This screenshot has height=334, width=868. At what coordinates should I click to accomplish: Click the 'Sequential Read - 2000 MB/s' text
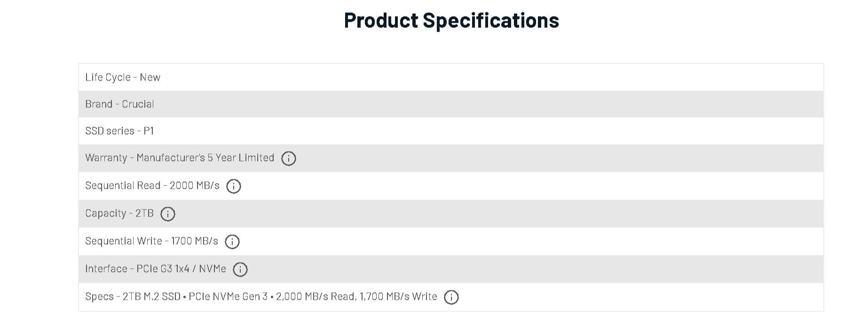tap(152, 186)
